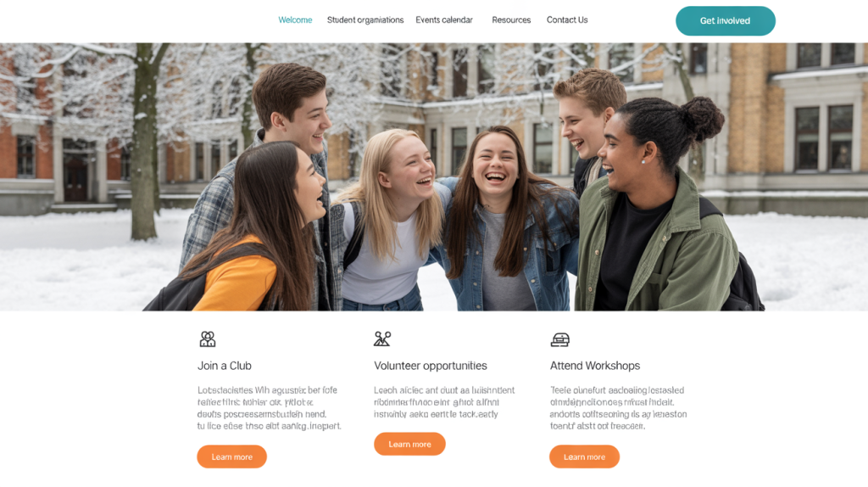This screenshot has height=487, width=868.
Task: Click the hero photo of laughing students
Action: 434,176
